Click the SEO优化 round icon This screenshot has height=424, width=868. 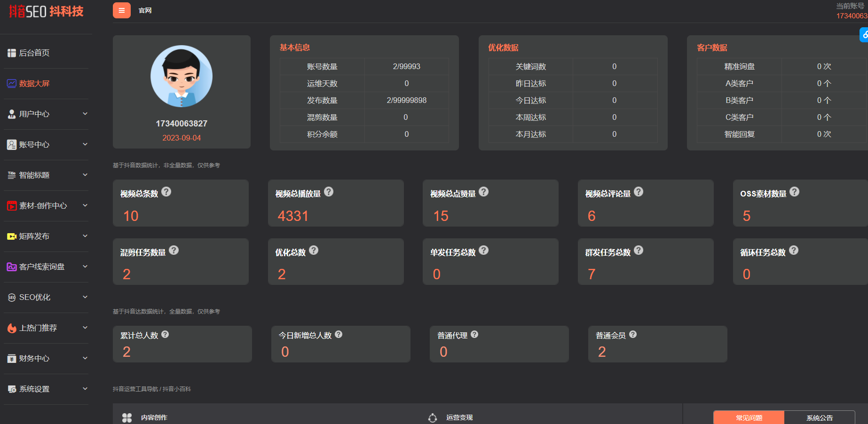point(12,298)
